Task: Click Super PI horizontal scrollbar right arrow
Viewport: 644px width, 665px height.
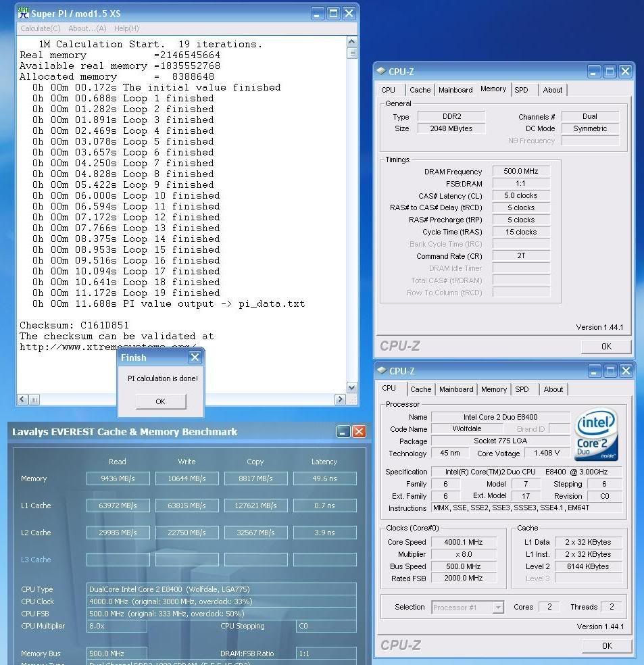Action: tap(340, 399)
